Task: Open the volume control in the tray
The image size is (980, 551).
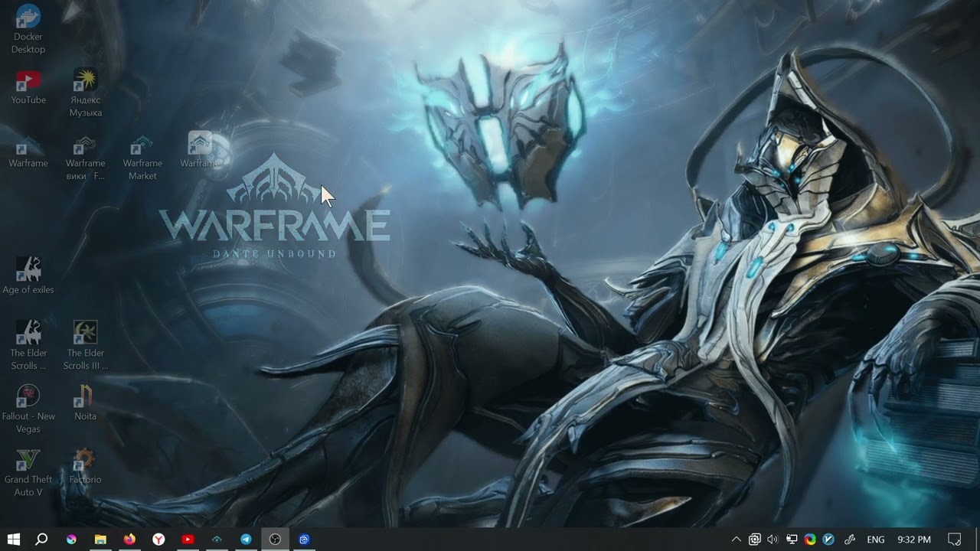Action: coord(773,540)
